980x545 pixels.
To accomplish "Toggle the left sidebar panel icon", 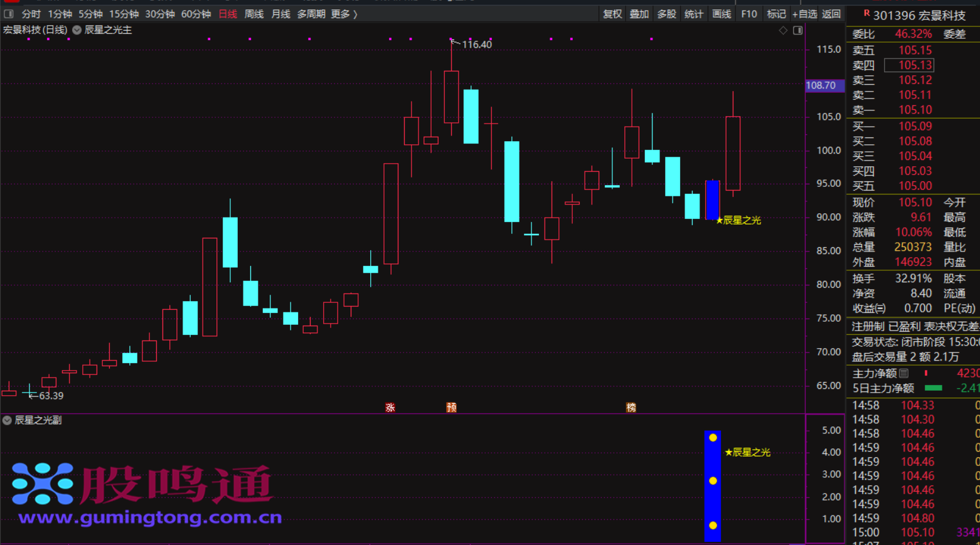I will [x=9, y=14].
